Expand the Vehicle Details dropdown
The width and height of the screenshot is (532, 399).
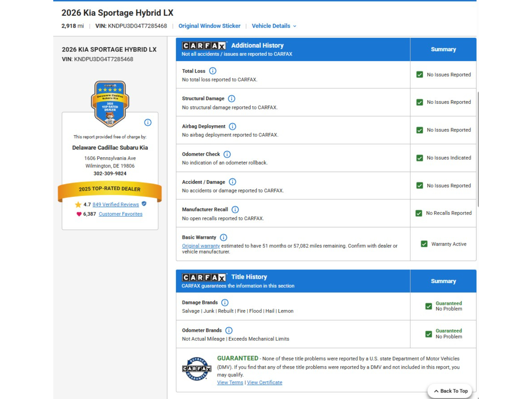(x=274, y=26)
